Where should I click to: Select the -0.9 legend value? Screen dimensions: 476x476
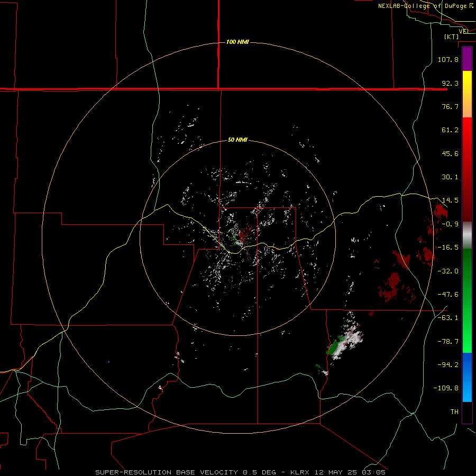click(450, 224)
